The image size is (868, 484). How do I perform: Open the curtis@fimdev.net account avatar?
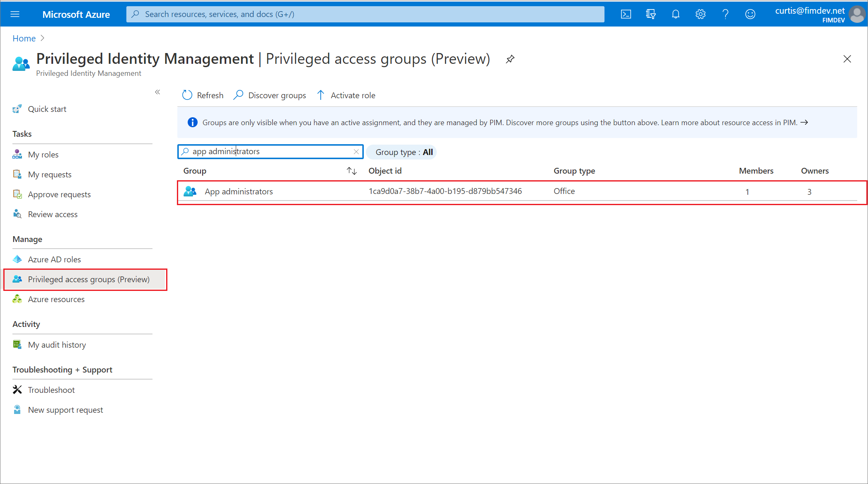click(x=857, y=15)
